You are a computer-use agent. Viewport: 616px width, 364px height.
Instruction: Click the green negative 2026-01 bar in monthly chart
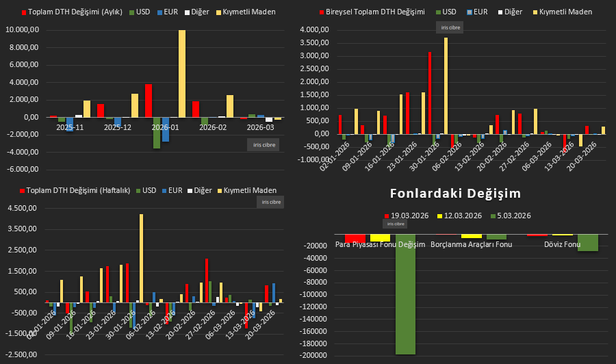tap(157, 133)
